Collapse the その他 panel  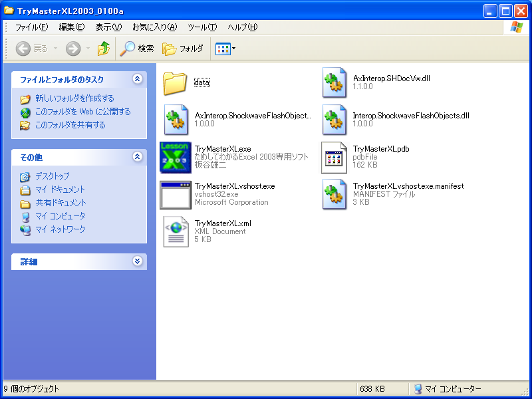(137, 157)
